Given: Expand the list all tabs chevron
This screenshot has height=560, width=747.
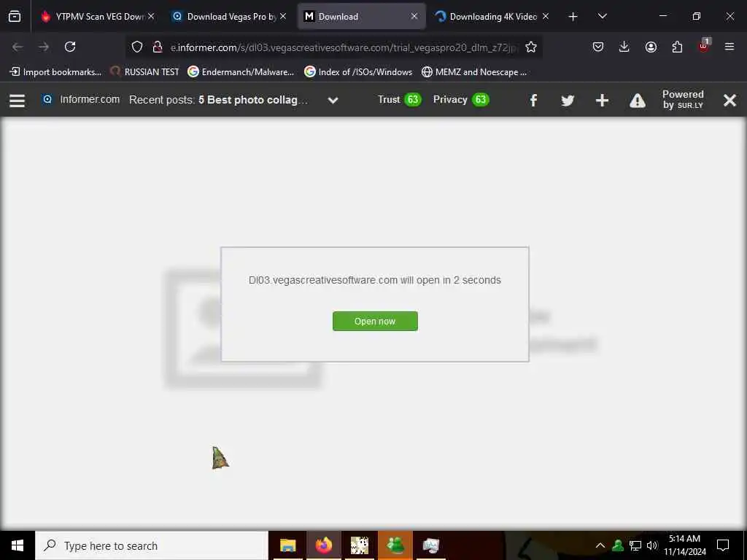Looking at the screenshot, I should coord(602,16).
